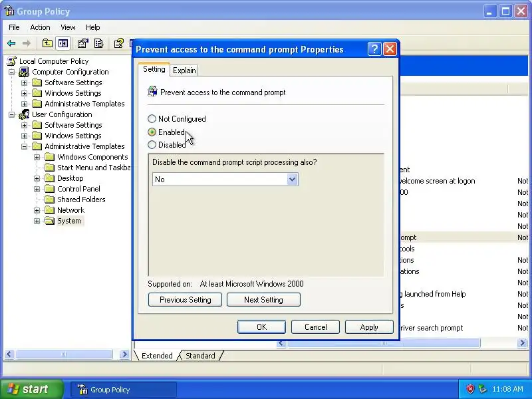Click the question mark help button in dialog title bar
This screenshot has height=399, width=532.
pos(374,49)
